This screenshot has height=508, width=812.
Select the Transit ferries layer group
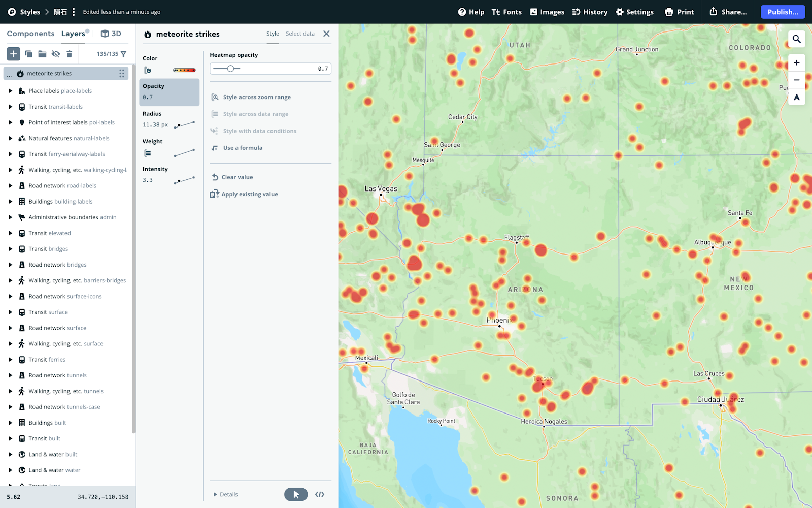click(x=66, y=360)
